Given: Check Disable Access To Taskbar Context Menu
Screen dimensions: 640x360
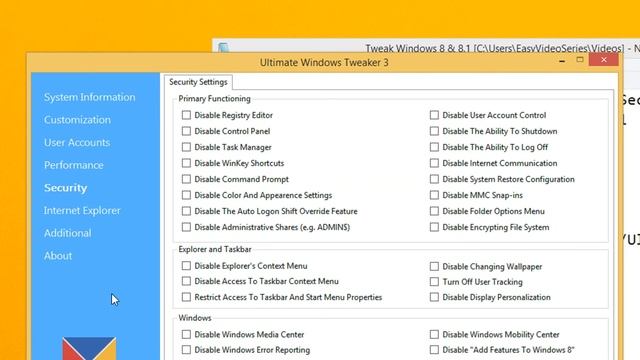Looking at the screenshot, I should [x=186, y=281].
